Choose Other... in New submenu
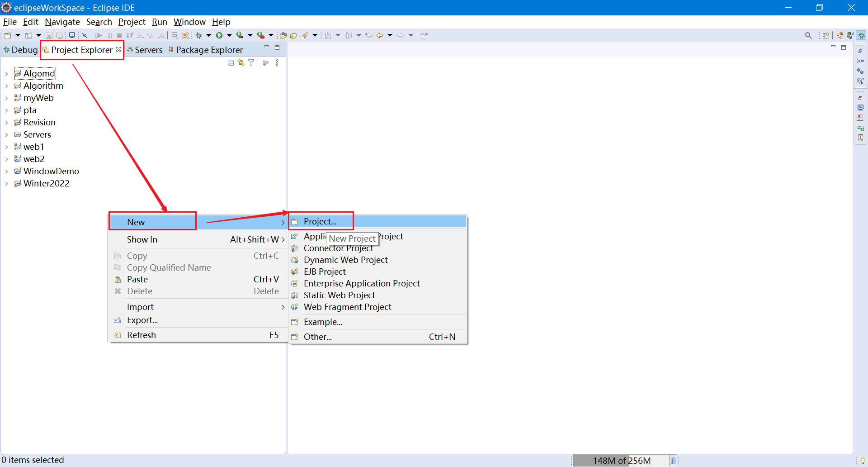 378,337
